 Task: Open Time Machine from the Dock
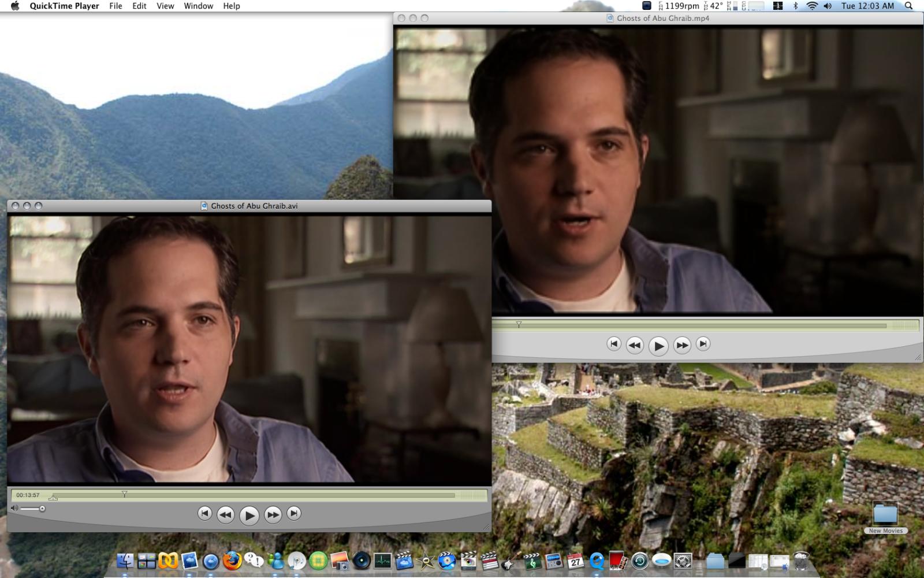tap(640, 560)
